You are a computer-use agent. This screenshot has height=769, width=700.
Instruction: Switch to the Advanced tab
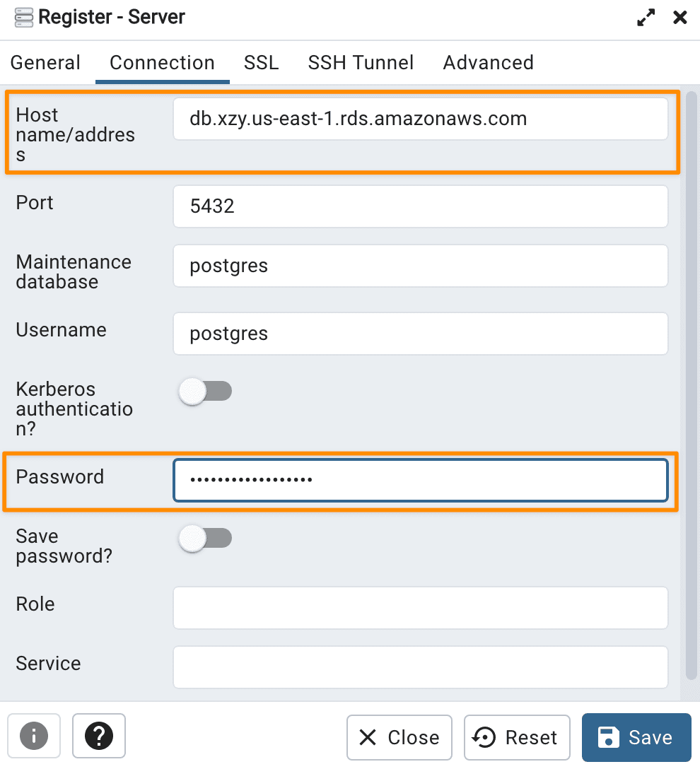tap(488, 63)
